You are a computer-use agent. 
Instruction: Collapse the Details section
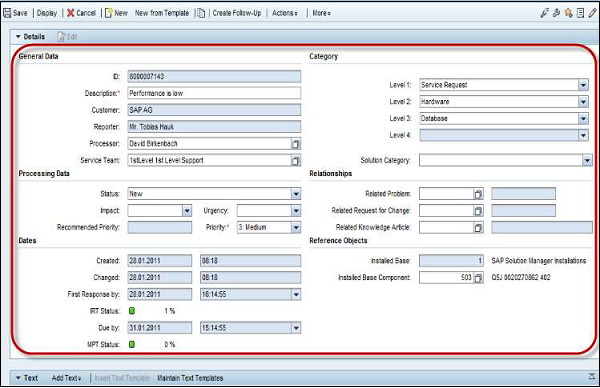(18, 37)
